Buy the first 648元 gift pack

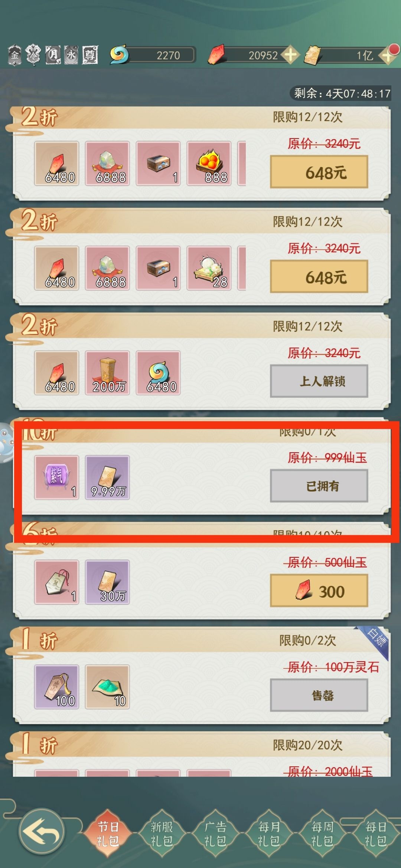tap(319, 172)
